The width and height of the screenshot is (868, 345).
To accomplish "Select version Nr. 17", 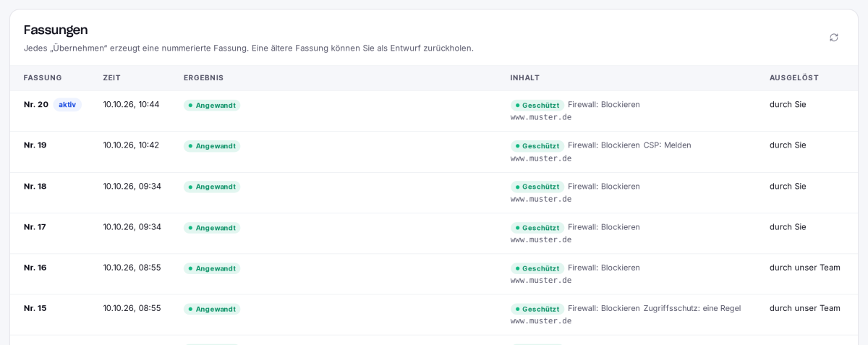I will 35,226.
